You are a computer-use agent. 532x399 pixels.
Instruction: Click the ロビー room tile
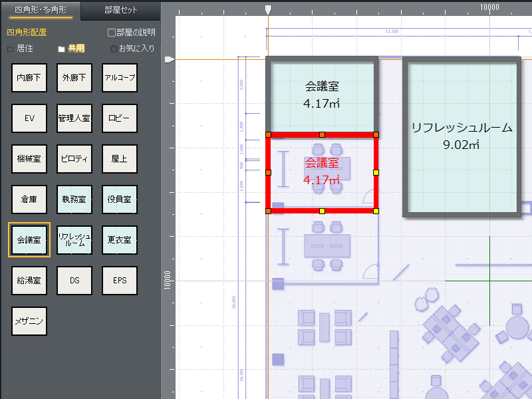click(x=120, y=118)
